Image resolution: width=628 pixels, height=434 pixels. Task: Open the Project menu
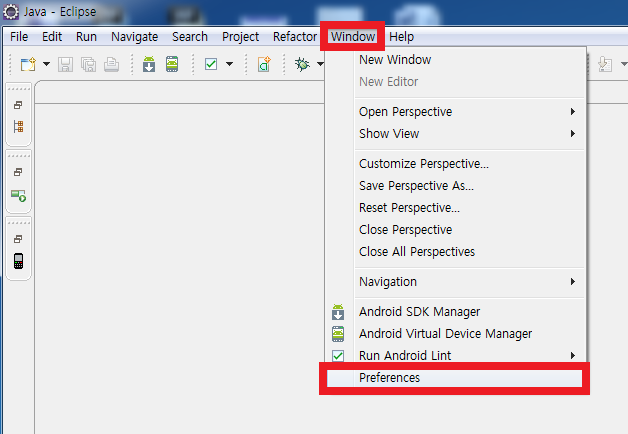click(240, 37)
